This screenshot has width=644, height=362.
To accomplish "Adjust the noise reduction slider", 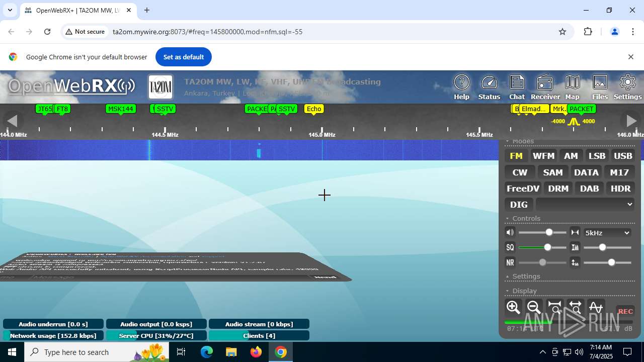I will coord(542,262).
